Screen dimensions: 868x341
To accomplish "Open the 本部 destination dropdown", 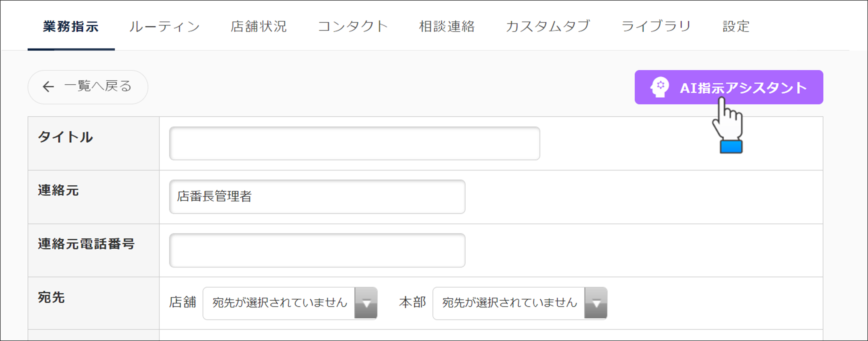I will click(x=520, y=303).
